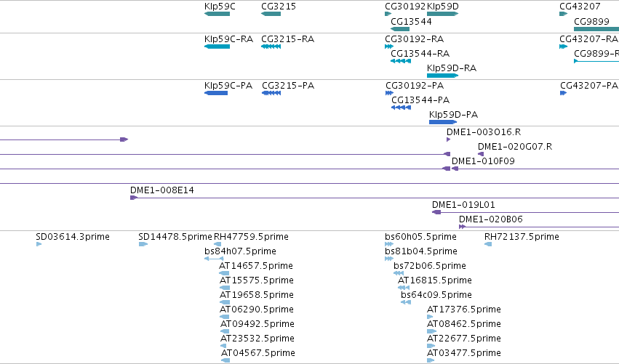Click the DME1-020G07.R clone label
The height and width of the screenshot is (364, 619).
(515, 146)
